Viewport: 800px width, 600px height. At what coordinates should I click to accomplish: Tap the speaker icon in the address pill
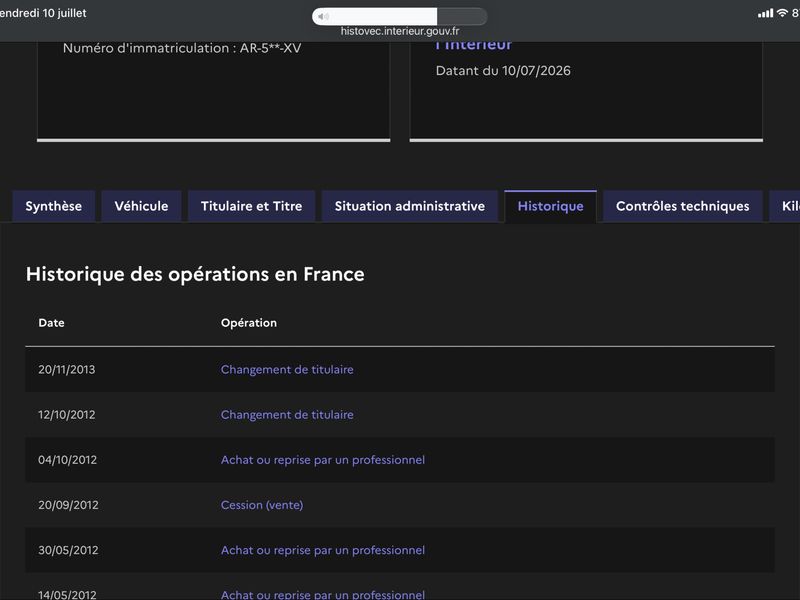point(323,16)
